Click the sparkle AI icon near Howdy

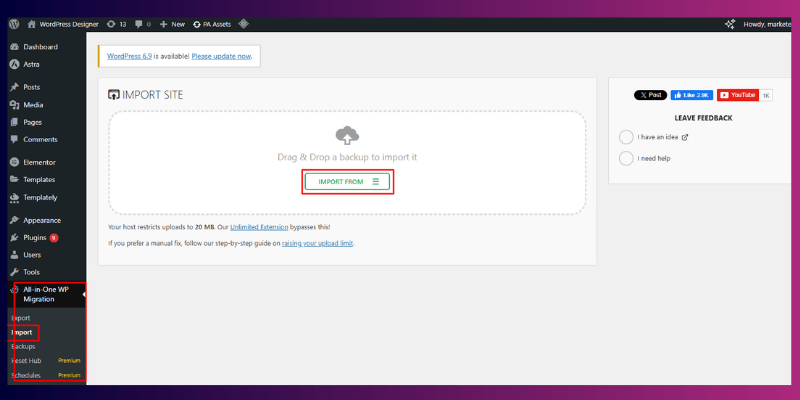pyautogui.click(x=730, y=24)
